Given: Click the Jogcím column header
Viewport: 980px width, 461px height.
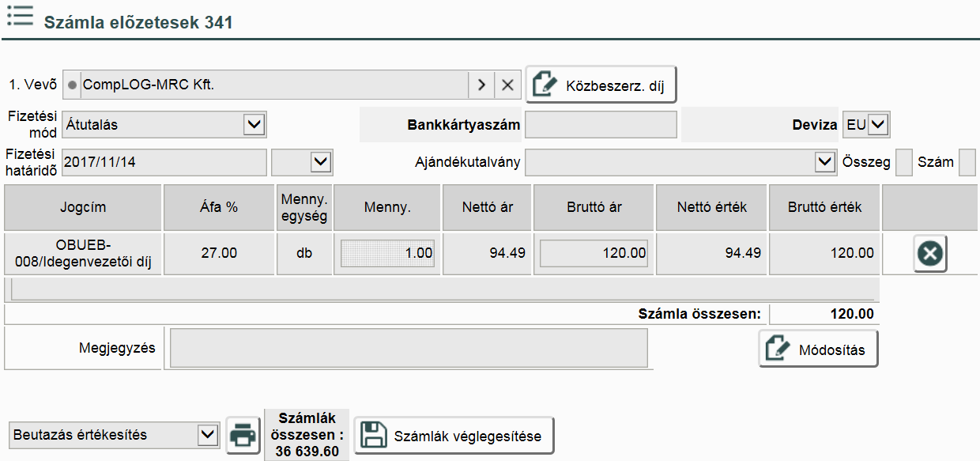Looking at the screenshot, I should [83, 207].
